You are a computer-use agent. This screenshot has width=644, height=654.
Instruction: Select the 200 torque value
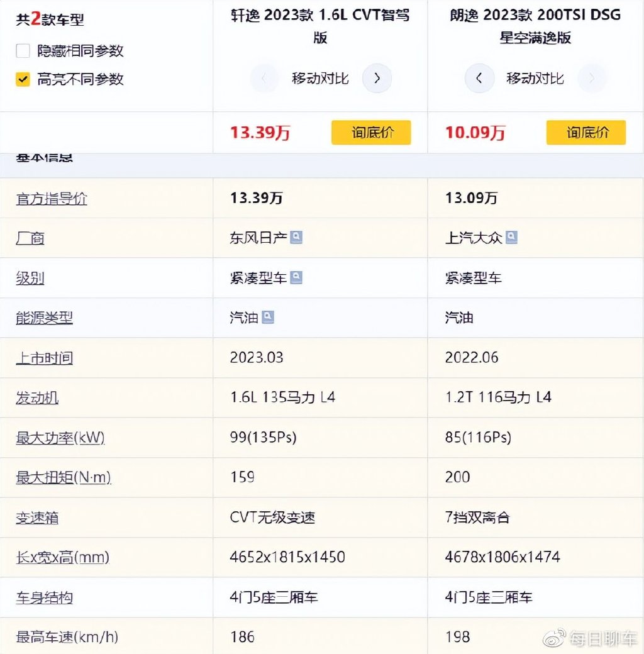[458, 477]
